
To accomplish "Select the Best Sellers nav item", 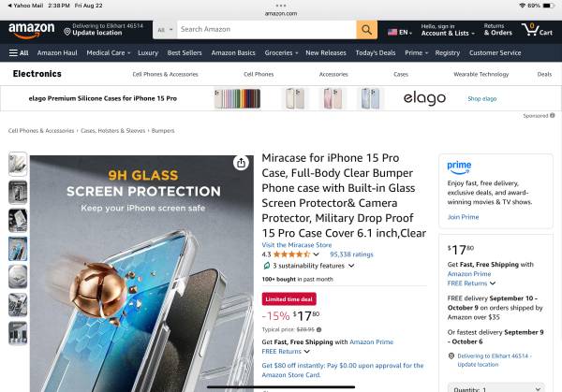I will [185, 53].
